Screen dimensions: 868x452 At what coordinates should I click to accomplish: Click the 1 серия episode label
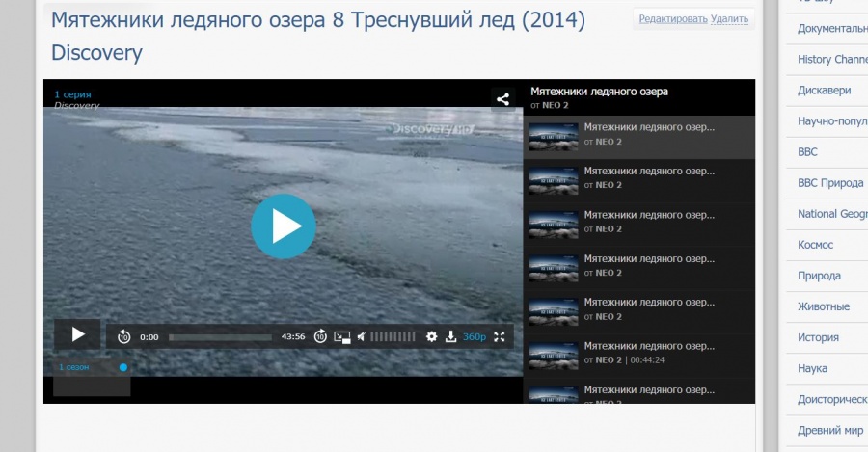point(72,94)
